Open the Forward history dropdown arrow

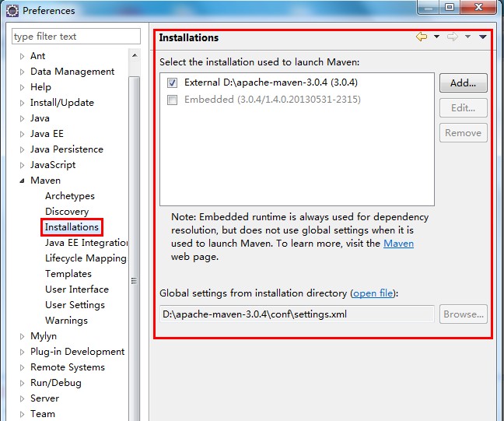pyautogui.click(x=467, y=37)
